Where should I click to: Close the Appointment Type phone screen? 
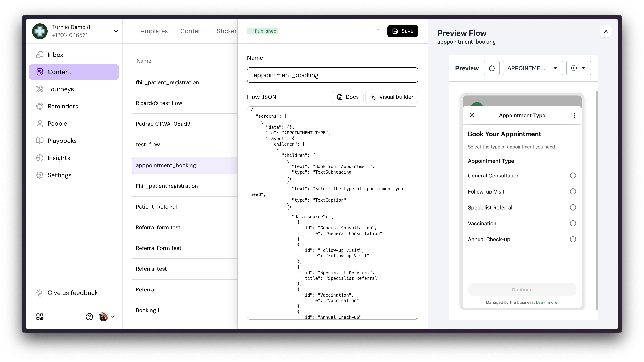(472, 115)
